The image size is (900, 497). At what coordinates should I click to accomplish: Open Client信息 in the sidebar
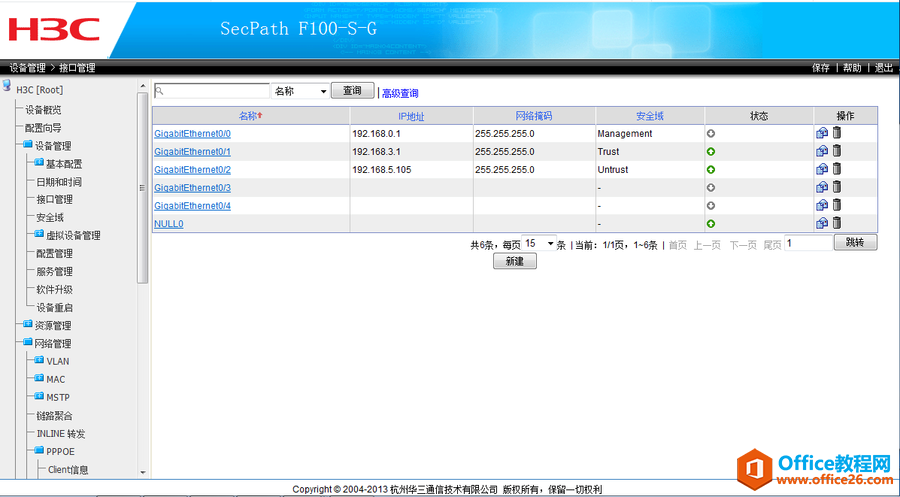click(68, 469)
